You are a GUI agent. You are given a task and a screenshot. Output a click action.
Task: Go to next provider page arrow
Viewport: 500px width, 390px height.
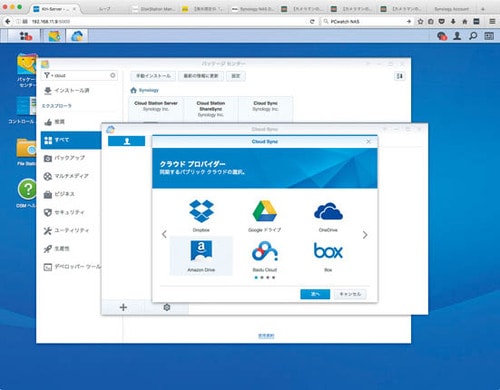point(365,235)
